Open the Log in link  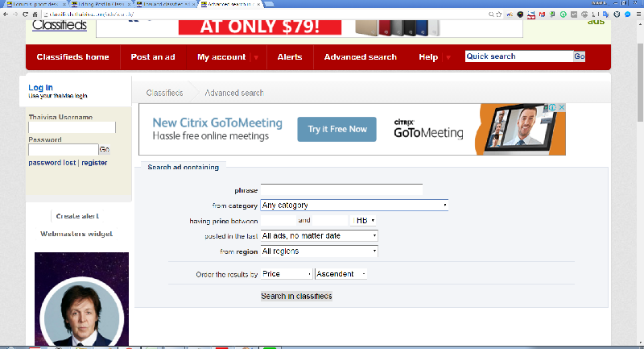40,87
